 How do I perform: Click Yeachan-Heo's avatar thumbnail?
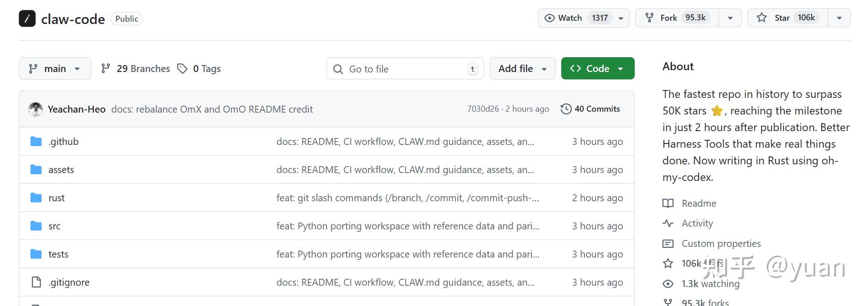click(36, 109)
